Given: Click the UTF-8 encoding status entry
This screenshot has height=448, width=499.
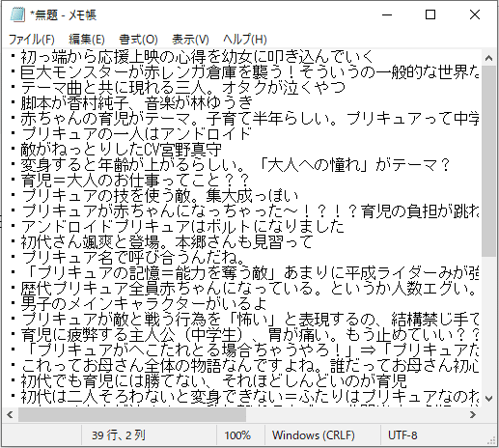Looking at the screenshot, I should click(x=402, y=435).
